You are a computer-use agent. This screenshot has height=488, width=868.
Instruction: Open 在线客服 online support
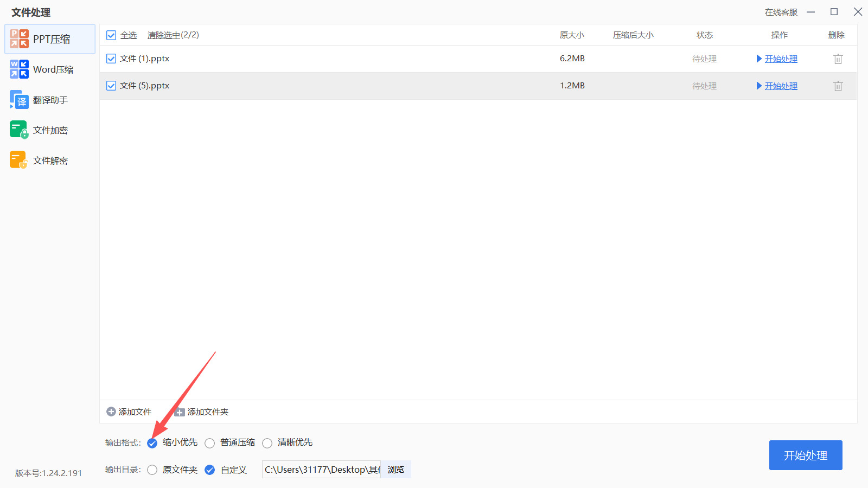781,12
